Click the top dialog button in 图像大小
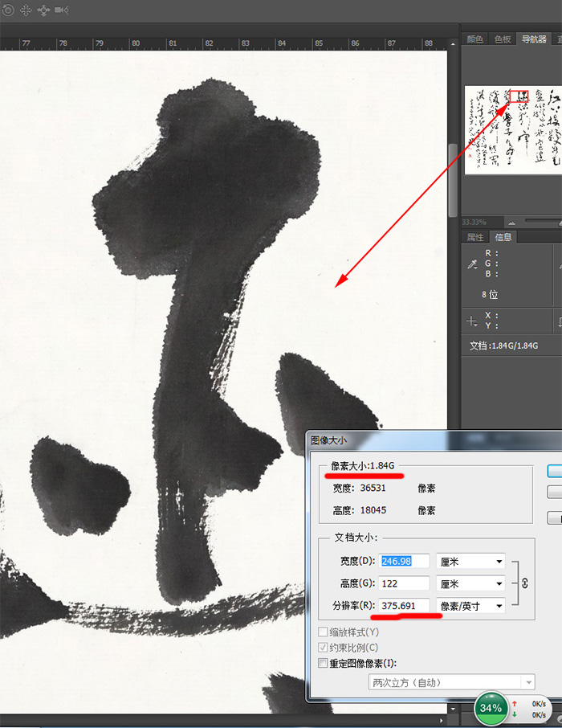Screen dimensions: 562x728 coord(555,471)
